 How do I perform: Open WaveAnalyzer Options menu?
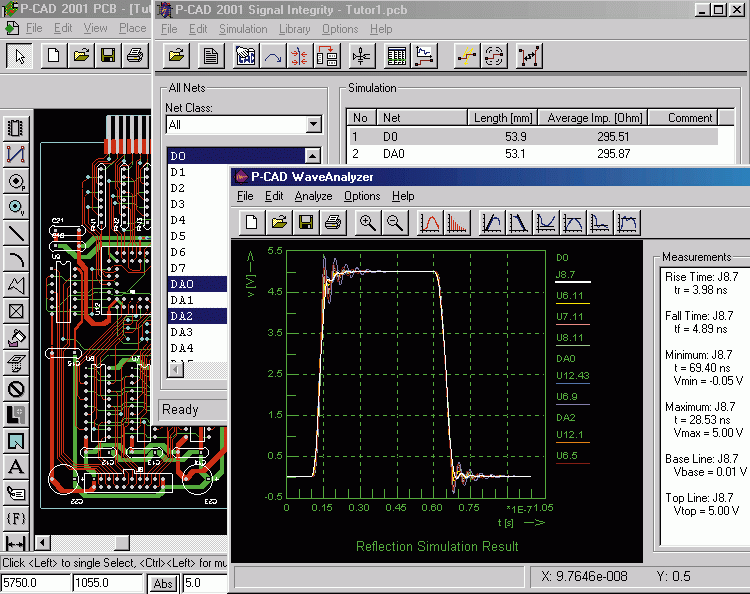coord(362,196)
